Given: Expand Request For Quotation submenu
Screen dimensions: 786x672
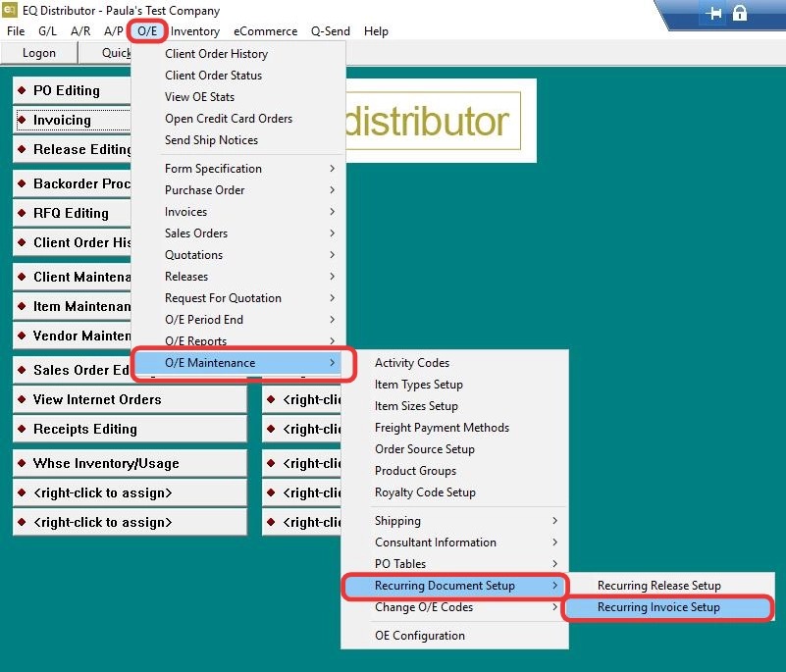Looking at the screenshot, I should click(238, 297).
